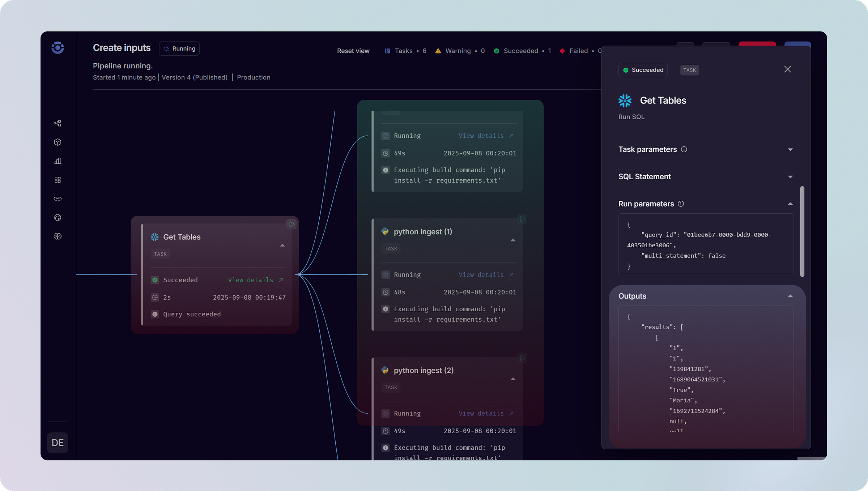Image resolution: width=868 pixels, height=491 pixels.
Task: Expand the Task parameters section
Action: click(x=790, y=150)
